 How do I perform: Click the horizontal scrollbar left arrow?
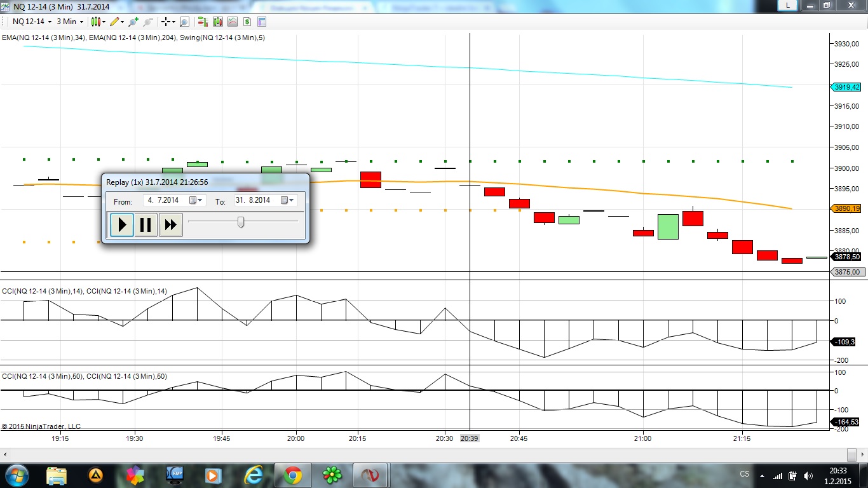pos(6,454)
